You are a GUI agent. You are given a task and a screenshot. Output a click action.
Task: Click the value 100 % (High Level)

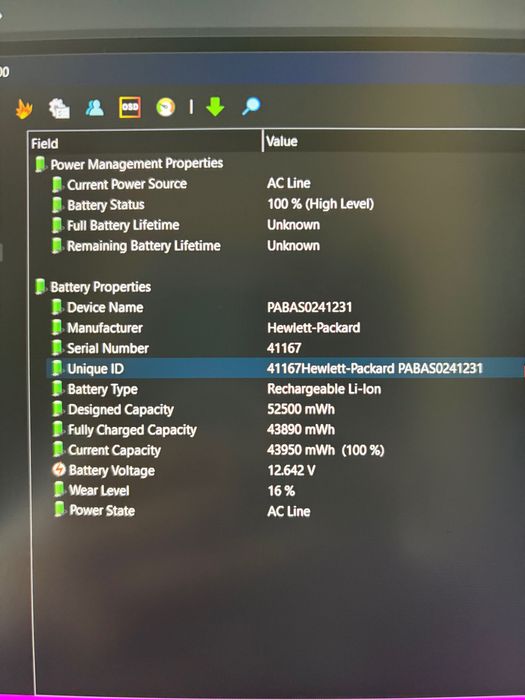pyautogui.click(x=321, y=204)
